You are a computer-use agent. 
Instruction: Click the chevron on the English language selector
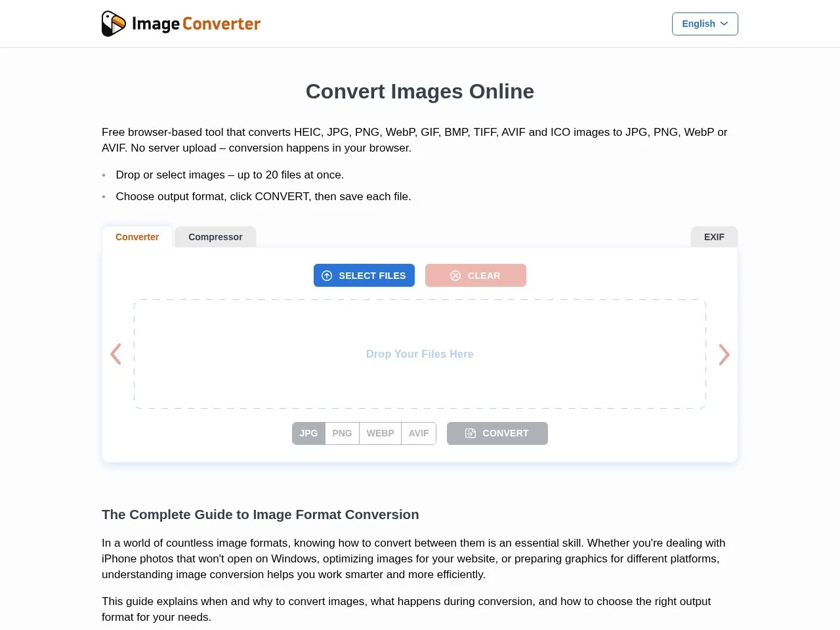[724, 24]
